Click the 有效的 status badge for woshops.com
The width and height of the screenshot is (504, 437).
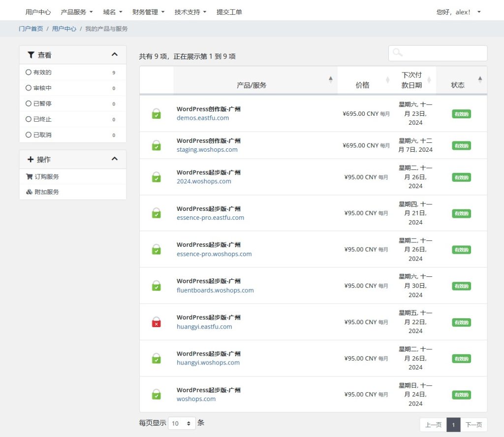461,395
